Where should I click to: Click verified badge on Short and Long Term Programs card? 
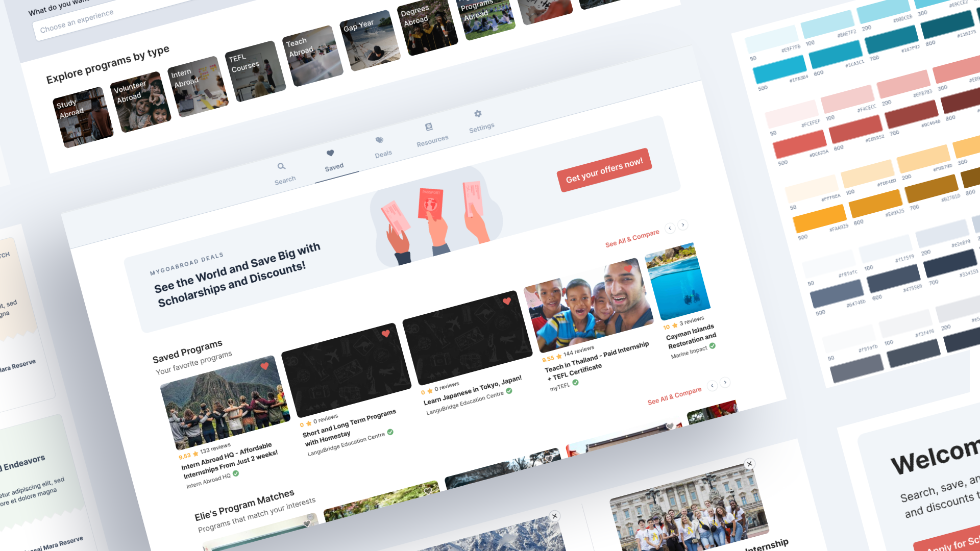tap(390, 432)
